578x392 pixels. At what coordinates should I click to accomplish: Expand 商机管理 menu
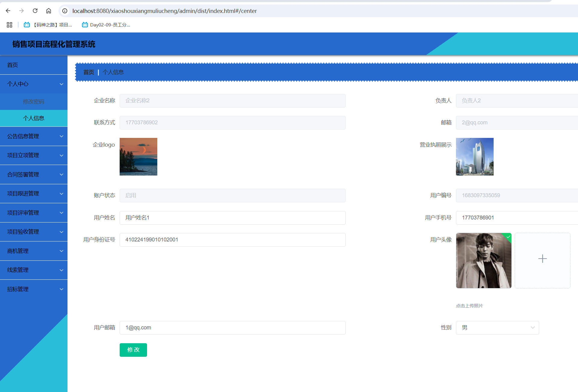pos(34,251)
